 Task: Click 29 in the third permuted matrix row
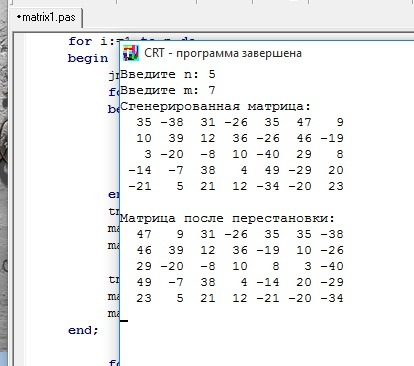144,266
